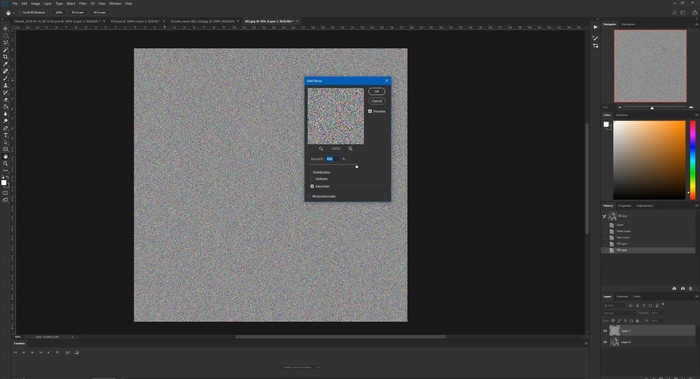Open the Filter menu
Image resolution: width=700 pixels, height=379 pixels.
click(83, 4)
